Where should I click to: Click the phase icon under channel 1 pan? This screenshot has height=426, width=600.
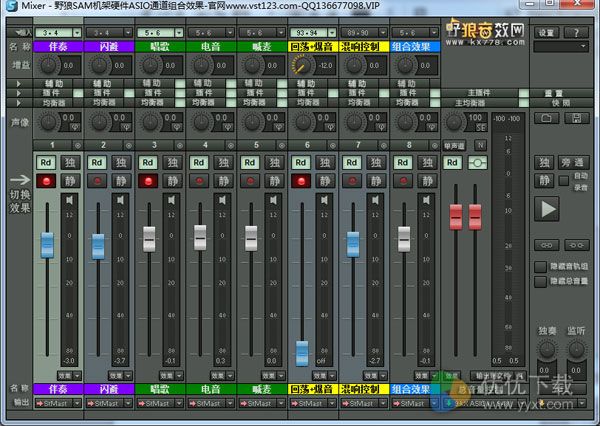[75, 127]
